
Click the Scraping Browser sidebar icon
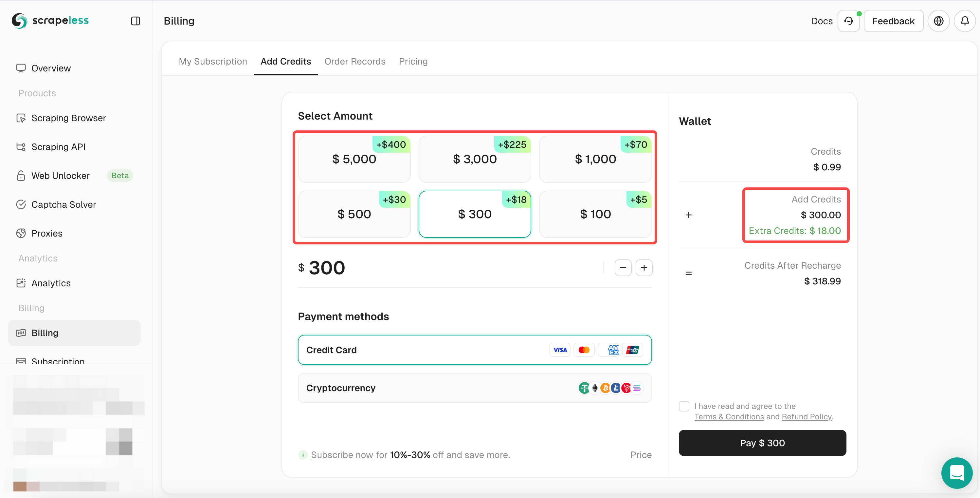pyautogui.click(x=21, y=118)
